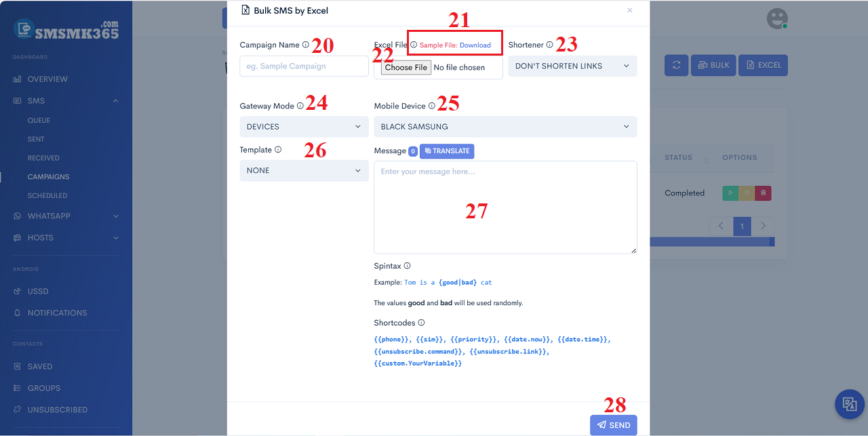The height and width of the screenshot is (436, 868).
Task: Open the Shortener dropdown
Action: click(573, 66)
